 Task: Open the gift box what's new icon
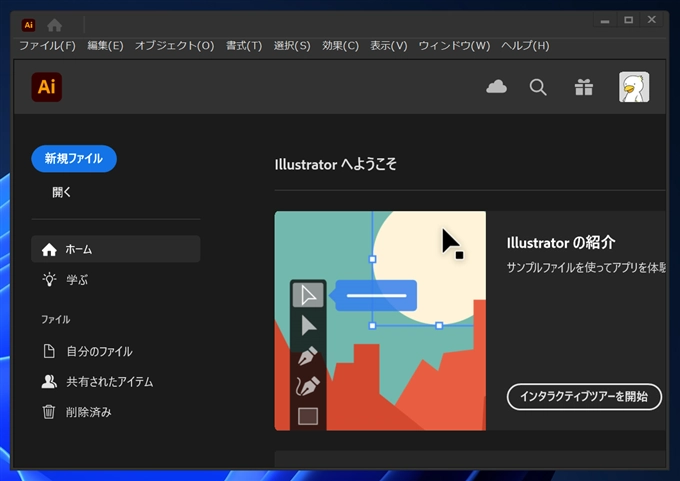[584, 87]
